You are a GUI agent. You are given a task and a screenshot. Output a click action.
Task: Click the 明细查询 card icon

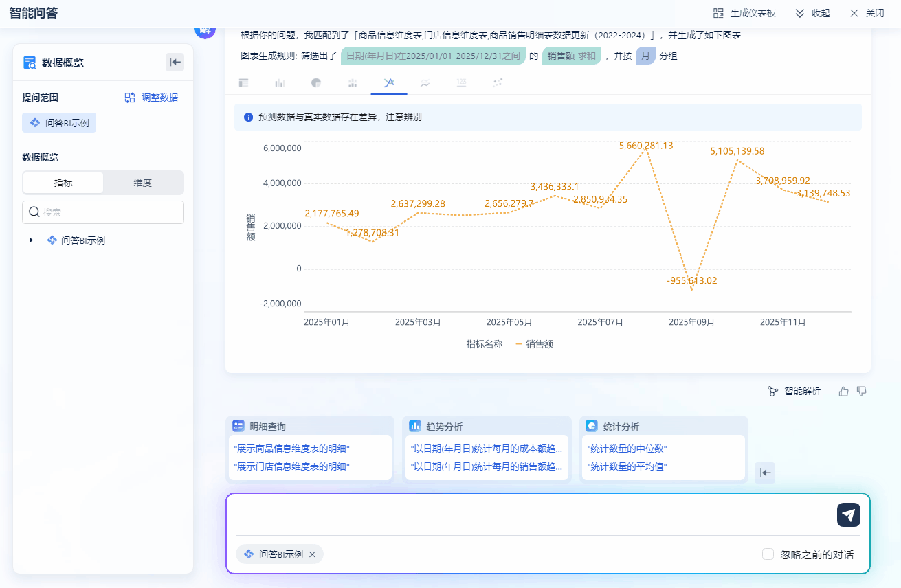point(238,426)
